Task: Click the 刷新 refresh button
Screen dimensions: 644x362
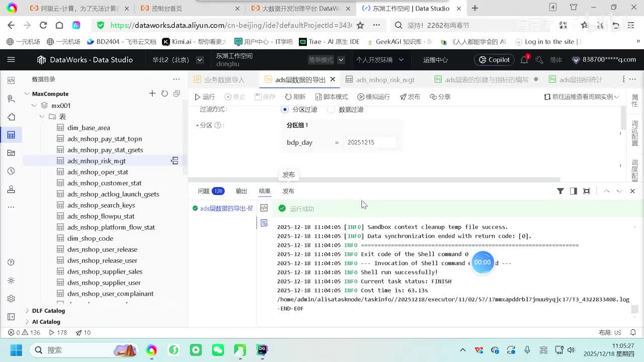Action: 295,97
